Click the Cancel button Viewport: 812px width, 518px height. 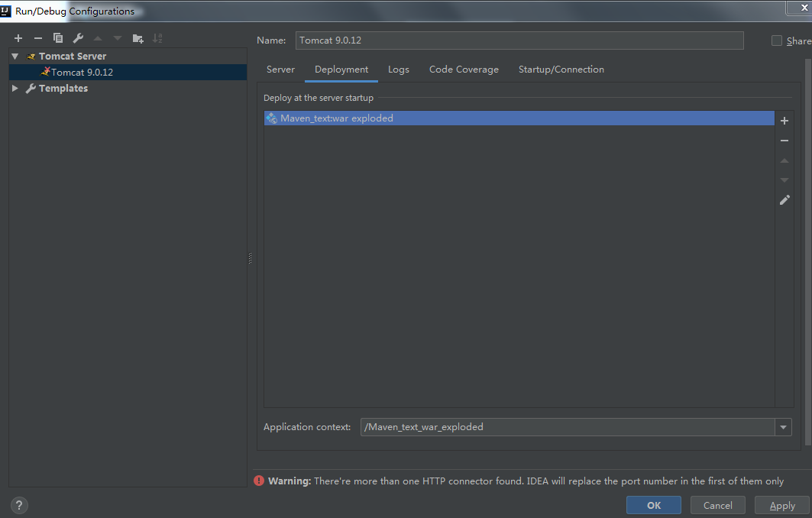click(718, 506)
